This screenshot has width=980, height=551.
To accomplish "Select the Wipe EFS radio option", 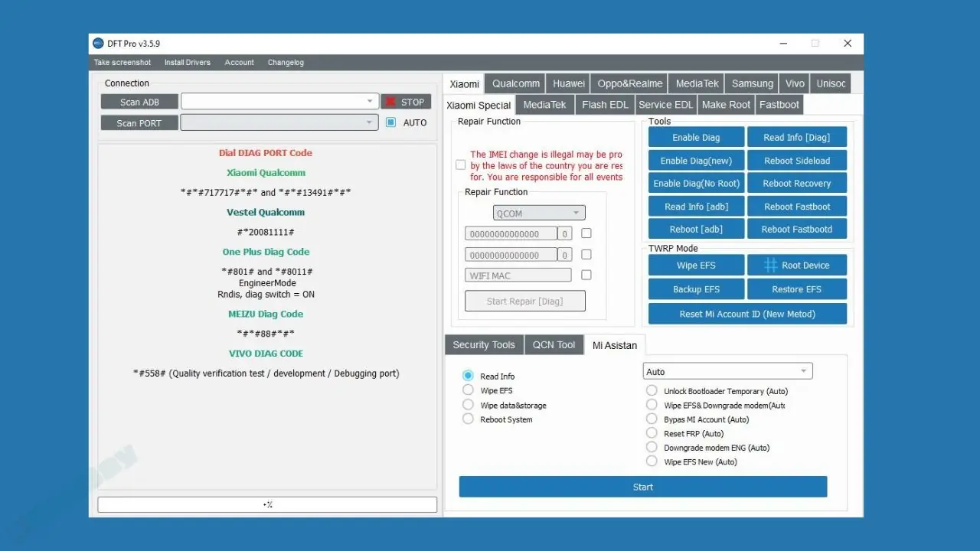I will click(468, 390).
